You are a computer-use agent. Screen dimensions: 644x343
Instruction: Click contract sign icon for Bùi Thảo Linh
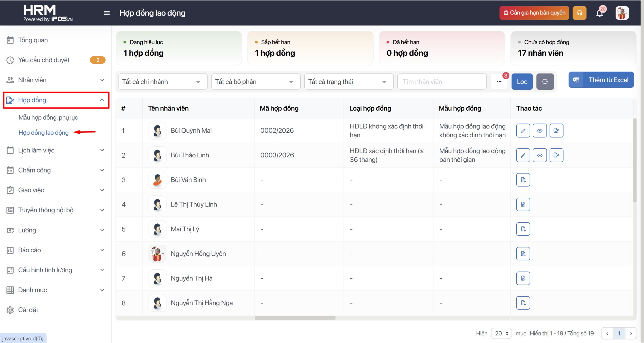[556, 155]
